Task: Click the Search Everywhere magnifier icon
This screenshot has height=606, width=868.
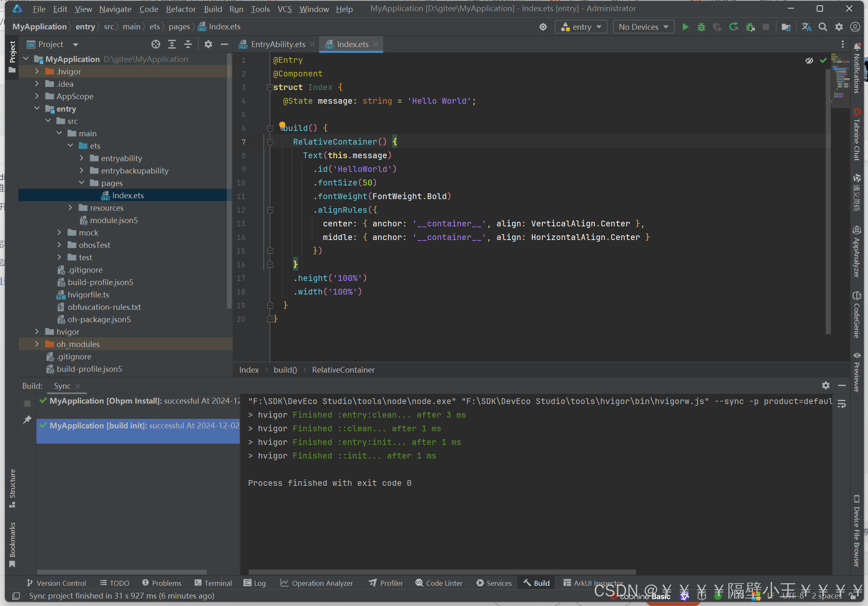Action: (823, 27)
